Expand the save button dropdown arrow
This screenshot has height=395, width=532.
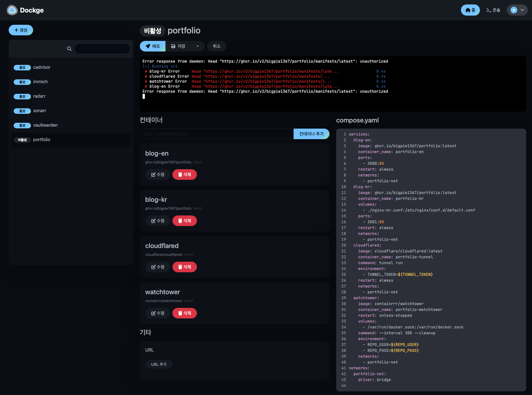pos(198,46)
